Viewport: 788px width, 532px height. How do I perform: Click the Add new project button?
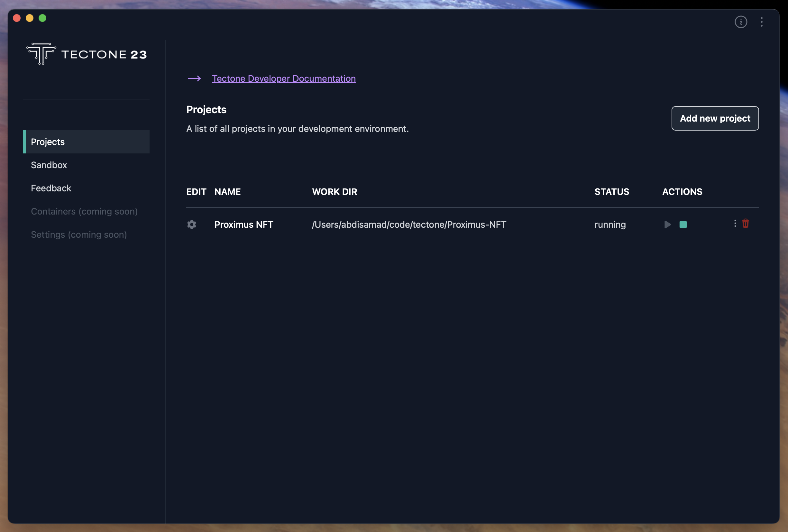(x=715, y=118)
